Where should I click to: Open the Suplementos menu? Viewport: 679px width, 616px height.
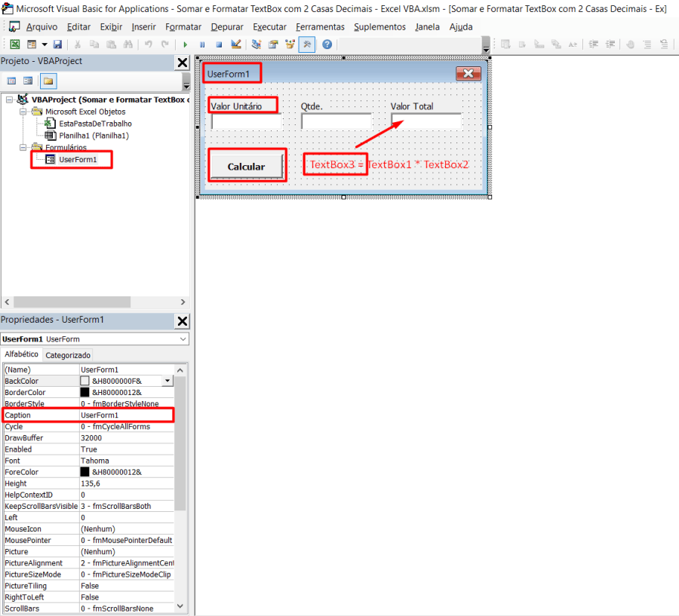tap(379, 27)
